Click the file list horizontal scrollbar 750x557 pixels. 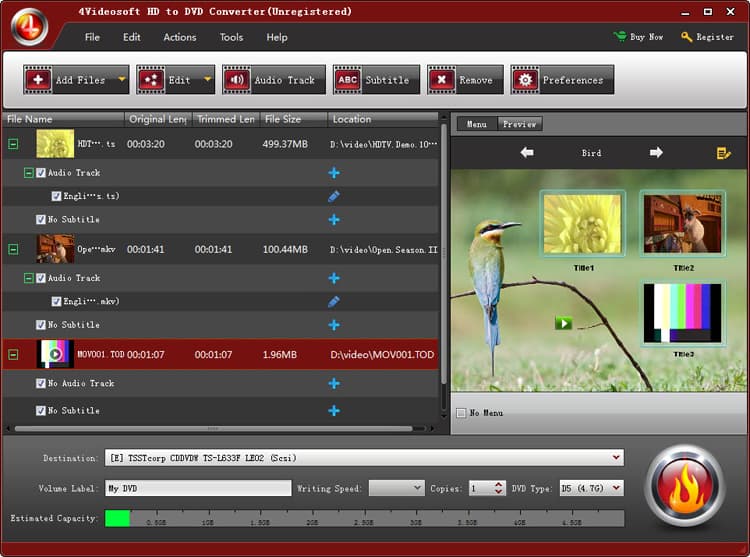[x=213, y=428]
